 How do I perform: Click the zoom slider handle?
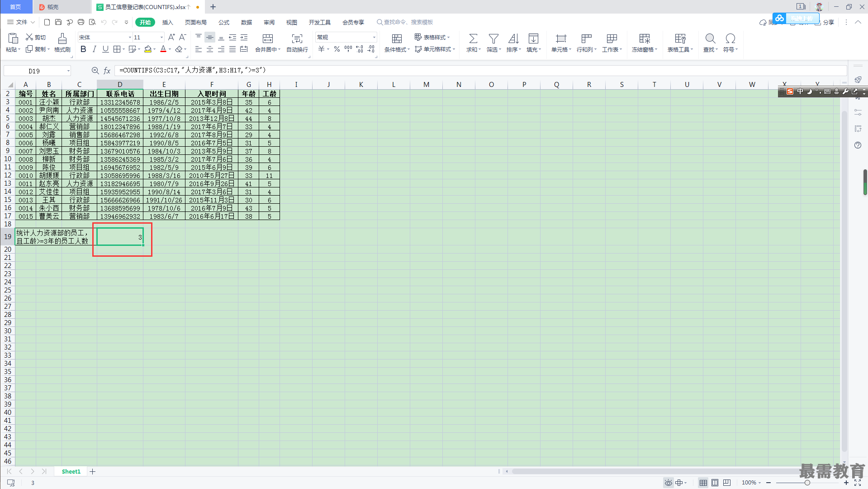pos(807,483)
